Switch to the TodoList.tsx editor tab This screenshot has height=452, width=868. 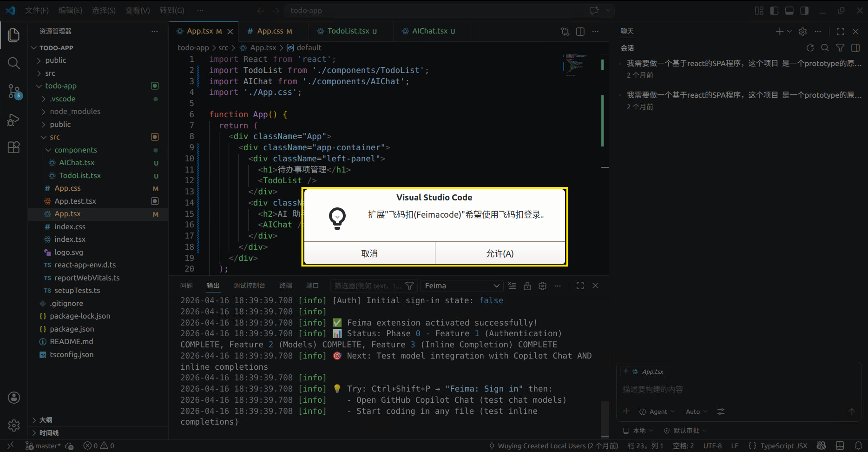[x=348, y=31]
